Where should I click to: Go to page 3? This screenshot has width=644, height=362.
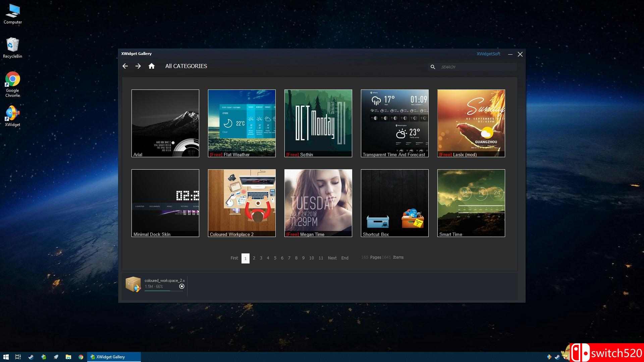coord(261,258)
